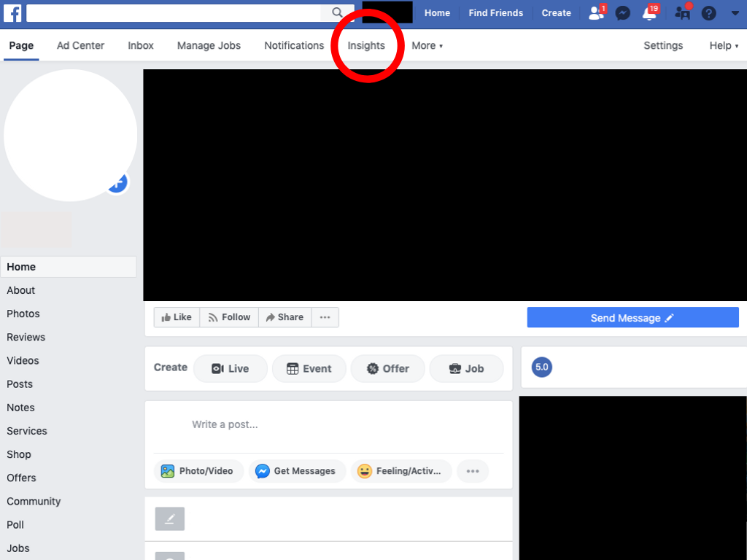Open the notifications bell icon
747x560 pixels.
click(x=649, y=13)
